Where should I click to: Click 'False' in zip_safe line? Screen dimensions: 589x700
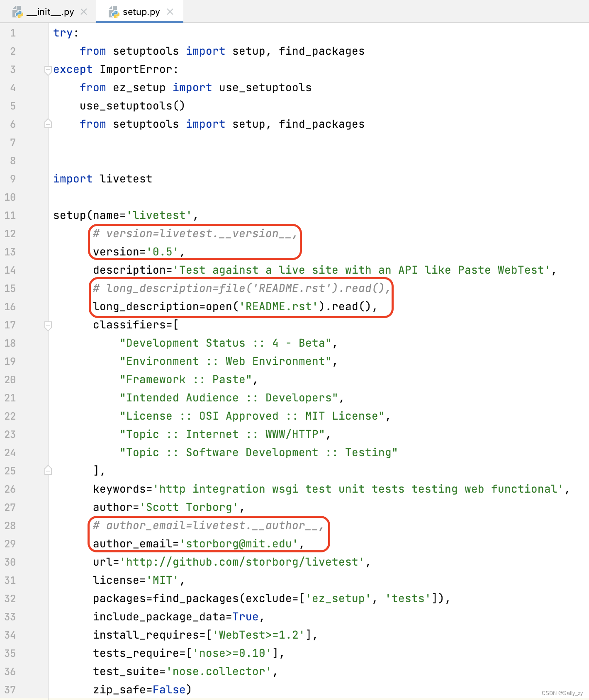point(169,690)
